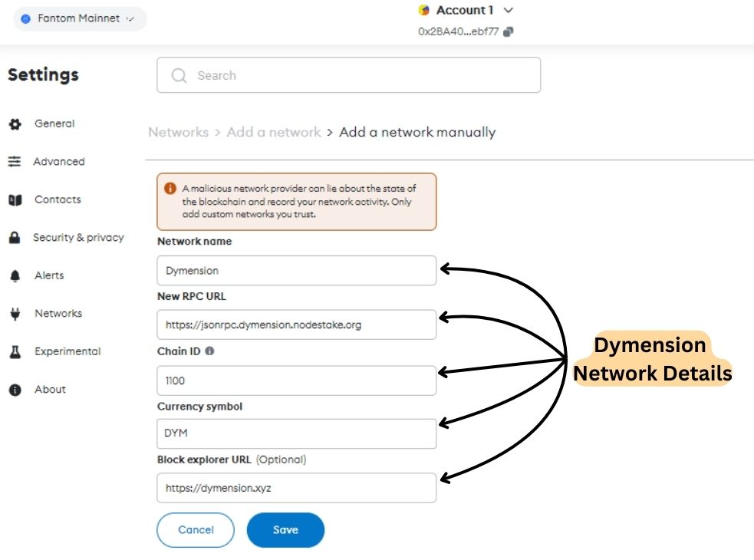Open Security & privacy settings
This screenshot has width=754, height=560.
(78, 238)
